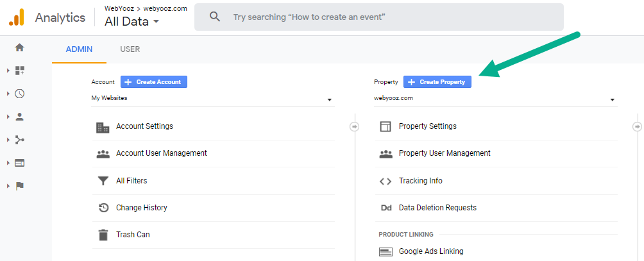Open the Conversions flag icon in sidebar
This screenshot has width=644, height=261.
[19, 186]
